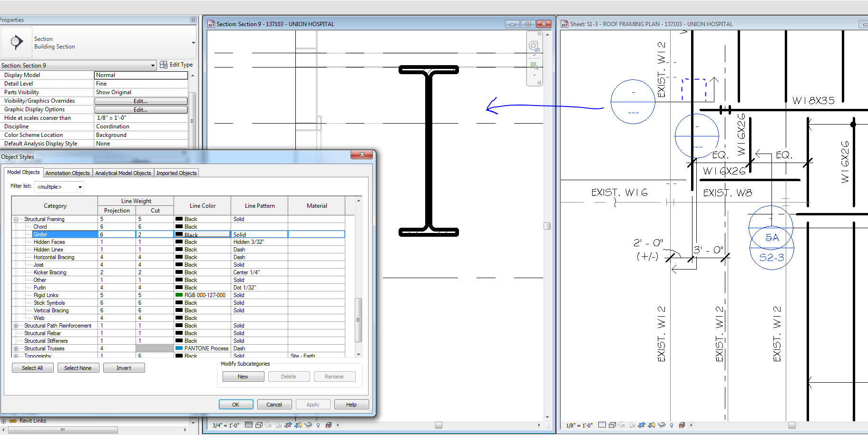Toggle Crop View in Sheet S1-3 view bar
868x435 pixels.
642,425
